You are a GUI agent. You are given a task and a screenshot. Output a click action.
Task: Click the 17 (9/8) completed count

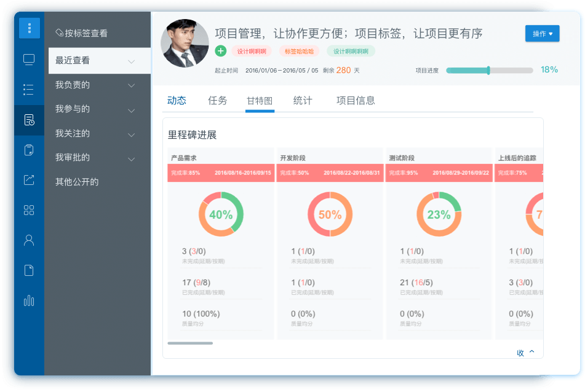click(x=196, y=283)
